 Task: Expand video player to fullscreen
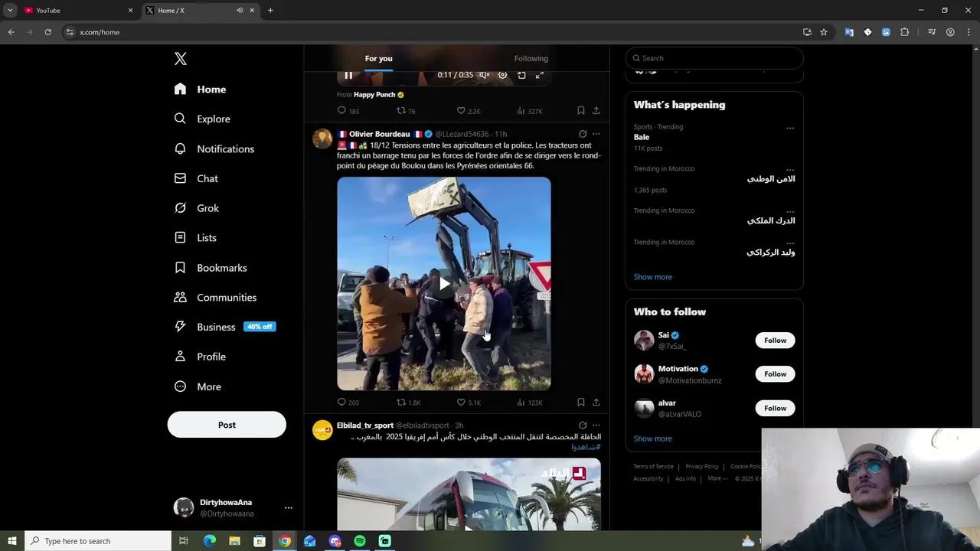(x=540, y=75)
